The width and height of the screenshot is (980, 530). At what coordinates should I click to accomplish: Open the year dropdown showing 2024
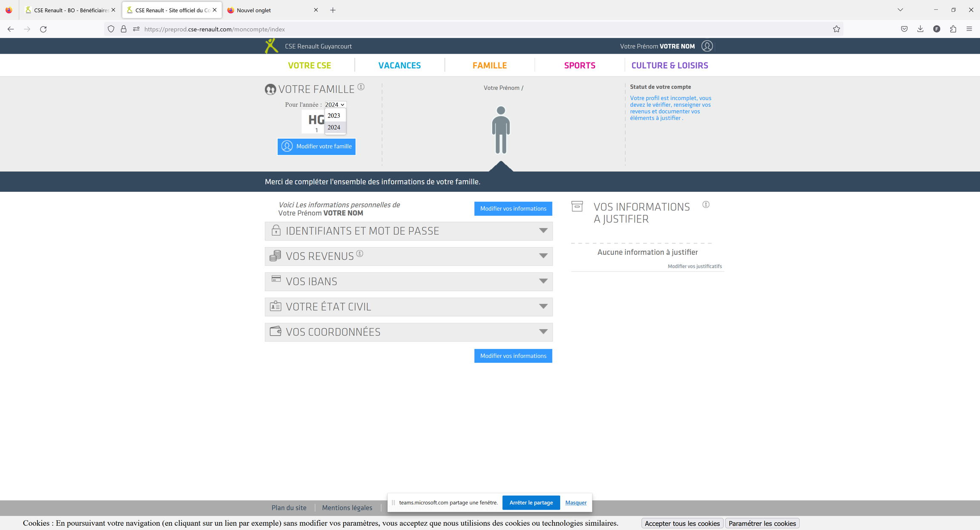click(335, 105)
